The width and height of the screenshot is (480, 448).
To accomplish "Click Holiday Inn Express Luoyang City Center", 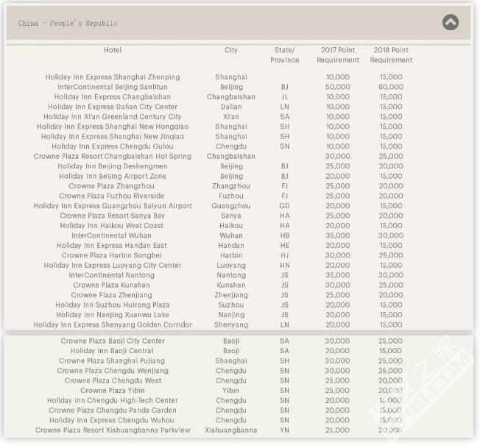I will pyautogui.click(x=113, y=265).
